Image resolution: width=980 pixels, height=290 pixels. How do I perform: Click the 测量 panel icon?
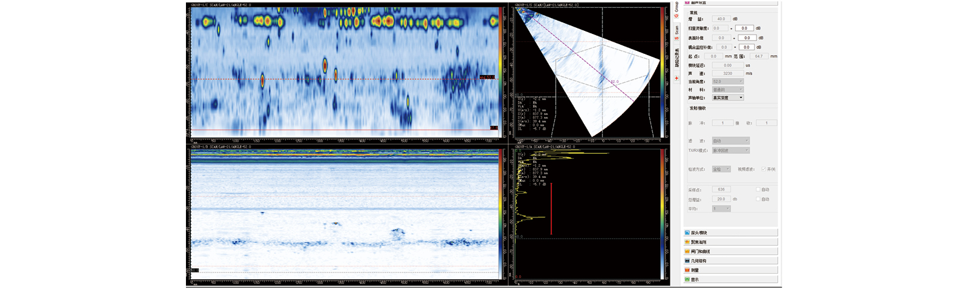687,271
